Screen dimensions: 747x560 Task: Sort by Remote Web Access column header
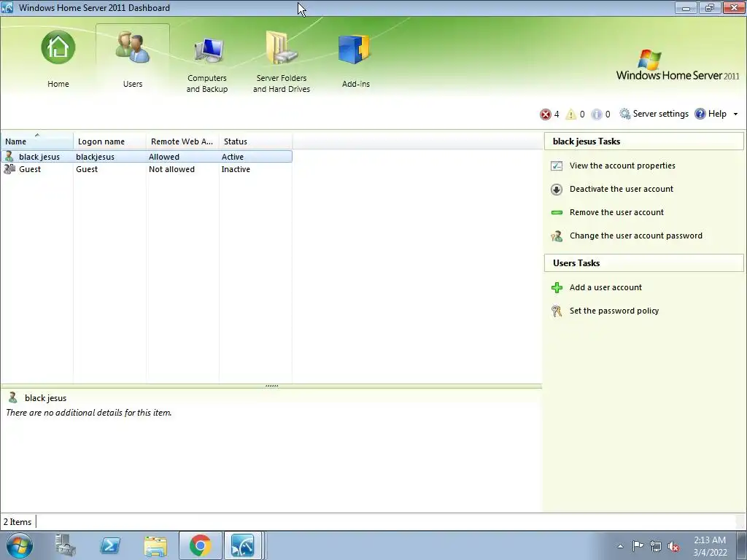[x=183, y=141]
